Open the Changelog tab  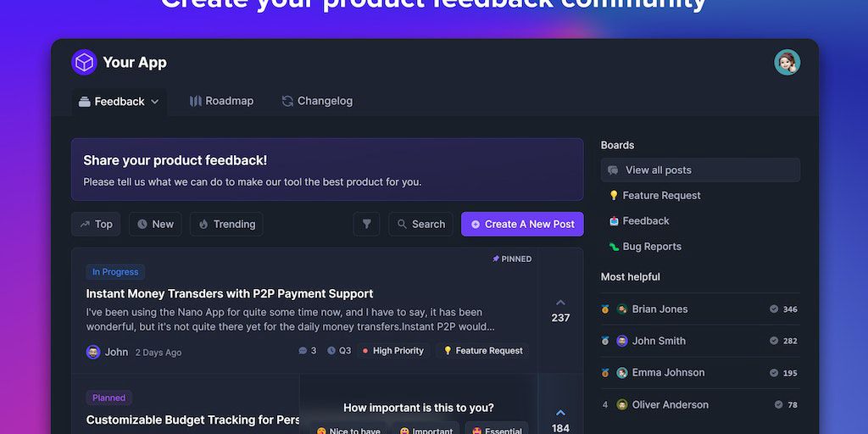(x=317, y=101)
